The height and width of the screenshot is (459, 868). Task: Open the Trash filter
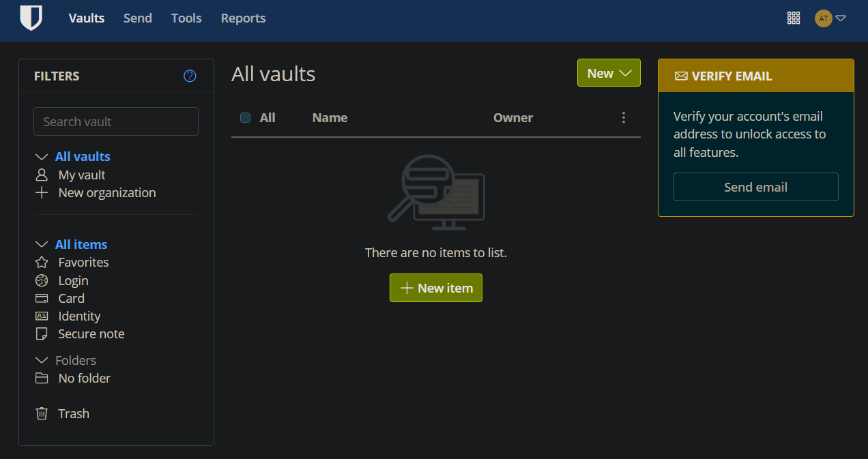74,413
